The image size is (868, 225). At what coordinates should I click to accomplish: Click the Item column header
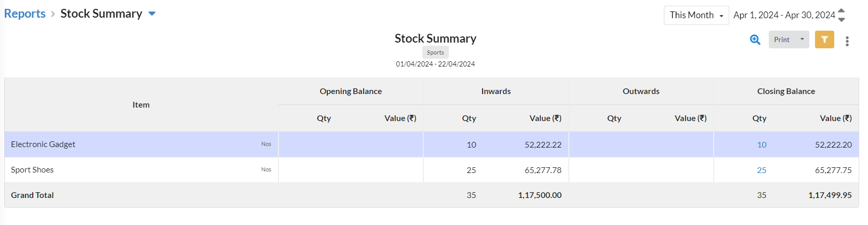[141, 104]
